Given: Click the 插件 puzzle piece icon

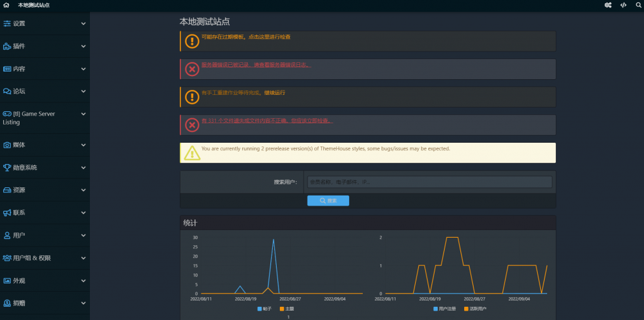Looking at the screenshot, I should [7, 46].
